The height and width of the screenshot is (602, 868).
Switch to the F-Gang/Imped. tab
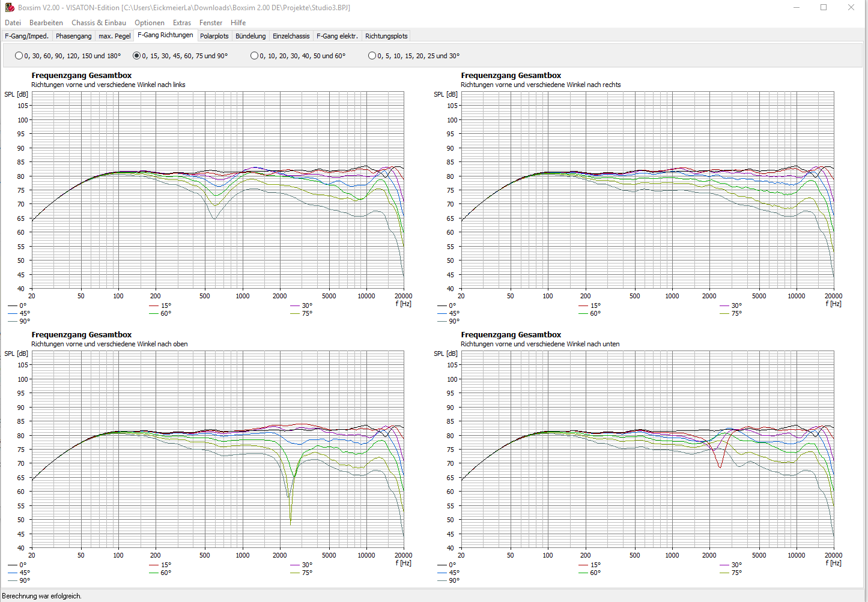point(27,36)
